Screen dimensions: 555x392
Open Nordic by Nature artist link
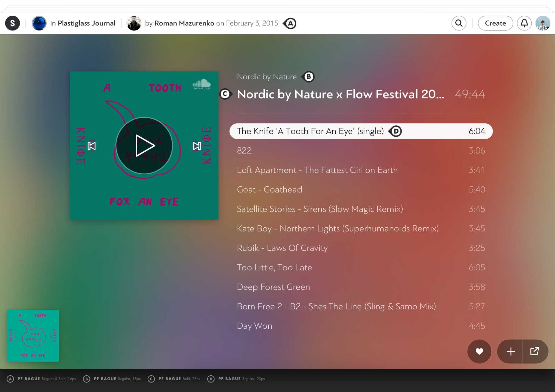pos(266,77)
